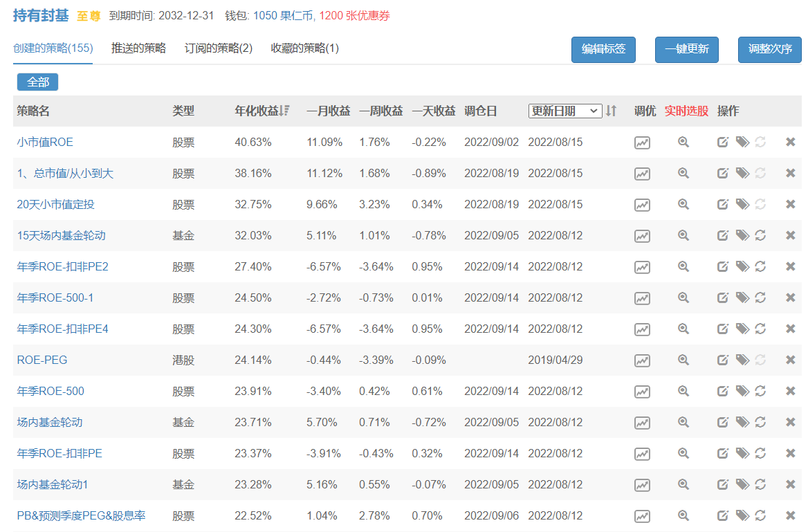The width and height of the screenshot is (808, 532).
Task: Open the optimization chart icon for 小市值ROE
Action: (642, 143)
